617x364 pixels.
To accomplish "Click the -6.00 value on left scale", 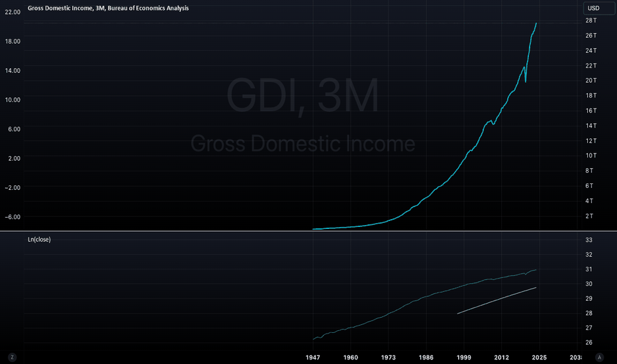I will point(13,217).
